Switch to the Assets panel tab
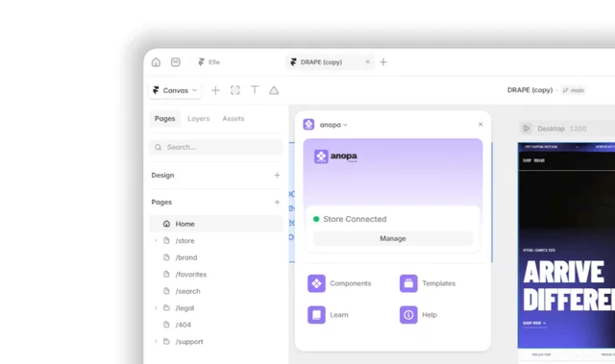 234,118
